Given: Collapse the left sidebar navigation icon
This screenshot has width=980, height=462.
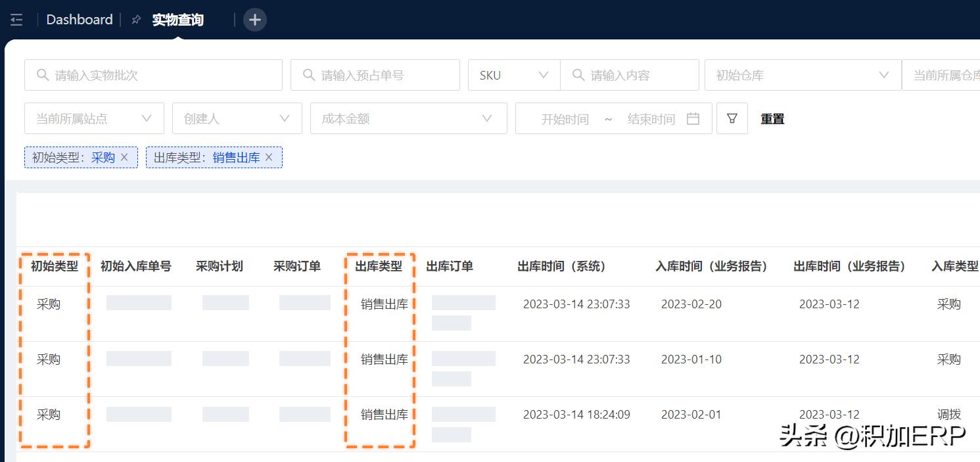Looking at the screenshot, I should pyautogui.click(x=16, y=19).
